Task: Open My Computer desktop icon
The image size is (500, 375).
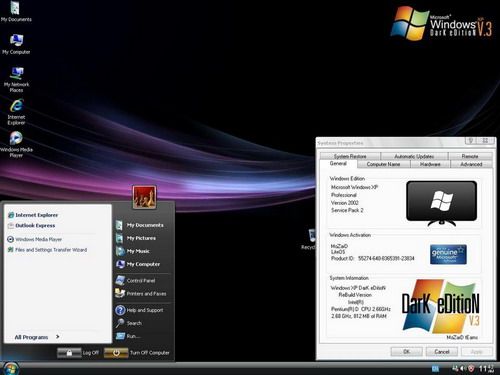Action: 16,44
